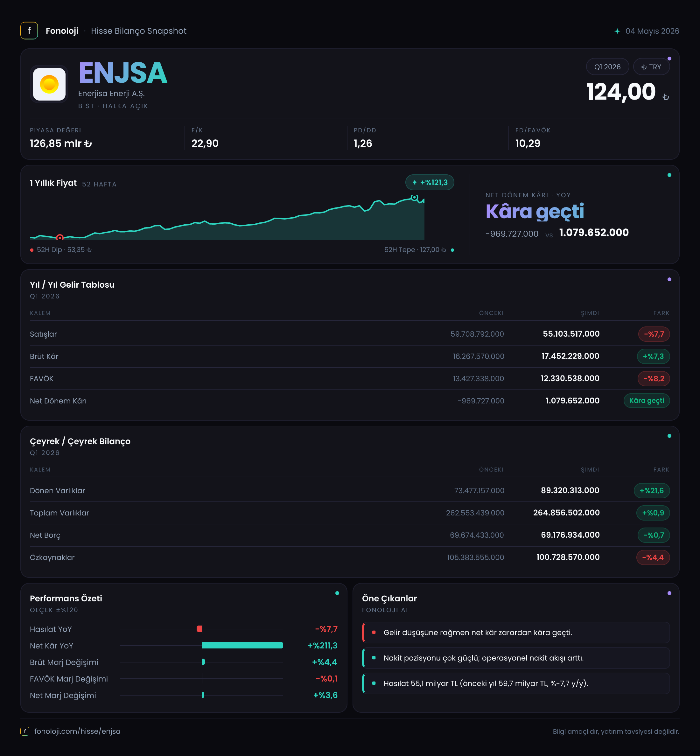Click the Brüt Marj Değişimi performance bar
The width and height of the screenshot is (700, 756).
pyautogui.click(x=203, y=662)
